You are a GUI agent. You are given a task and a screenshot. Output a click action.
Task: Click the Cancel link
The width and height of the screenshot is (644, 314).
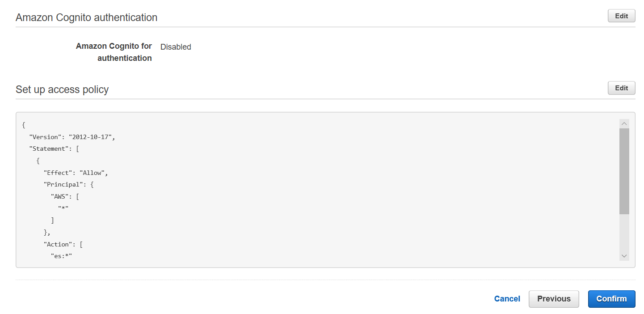507,299
